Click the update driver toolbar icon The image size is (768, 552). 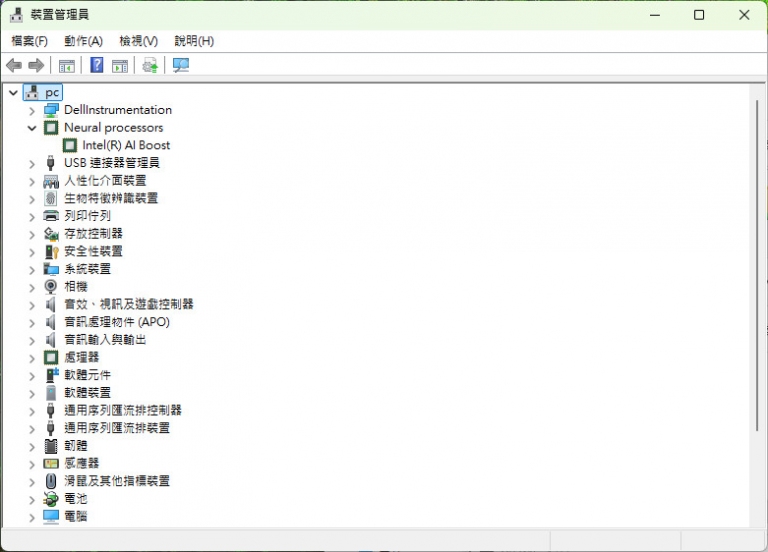tap(150, 65)
